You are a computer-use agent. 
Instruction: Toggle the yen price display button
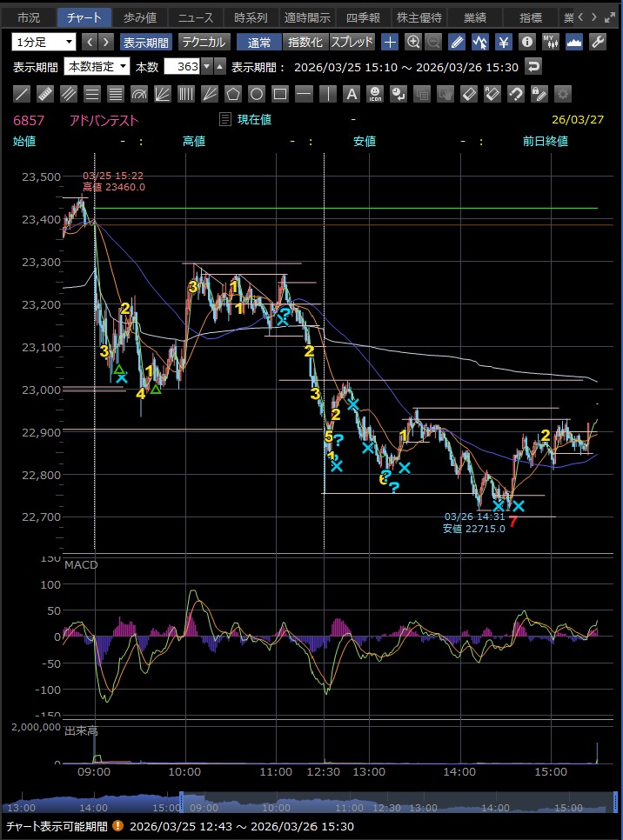pos(503,42)
